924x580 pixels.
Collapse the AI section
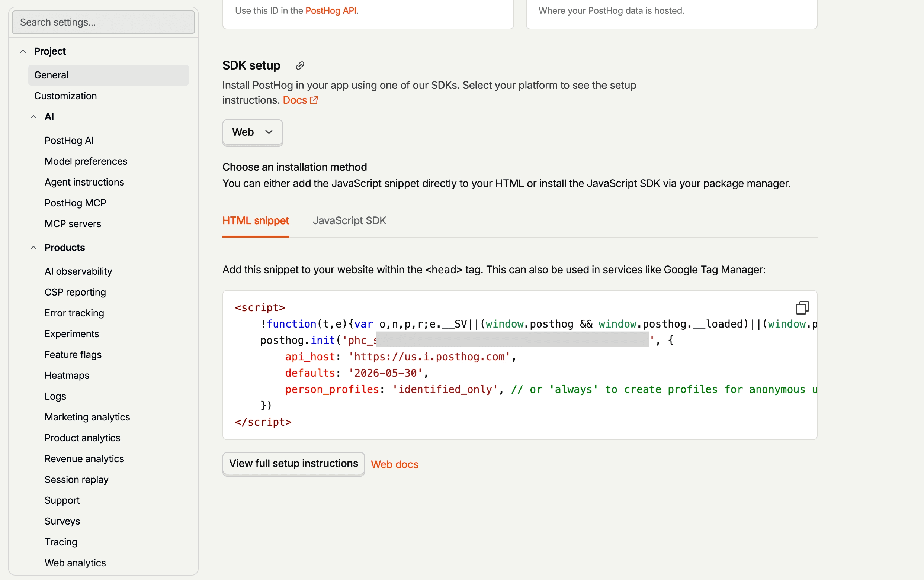[33, 117]
